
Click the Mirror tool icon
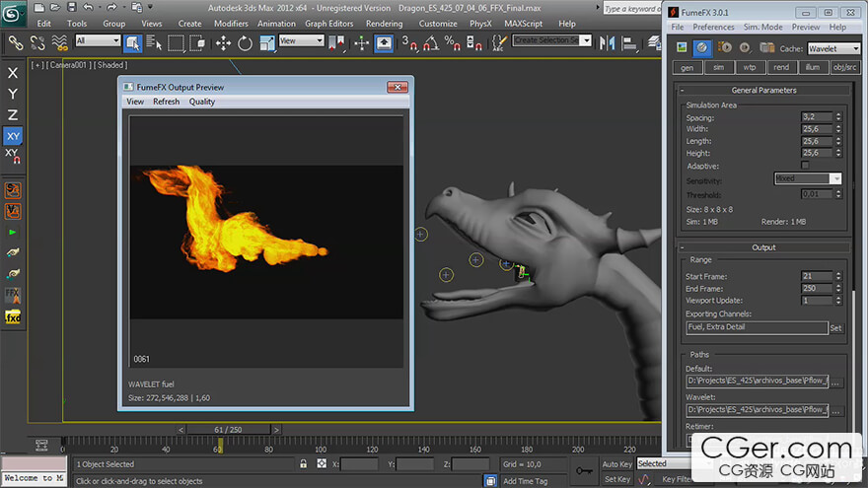(608, 42)
